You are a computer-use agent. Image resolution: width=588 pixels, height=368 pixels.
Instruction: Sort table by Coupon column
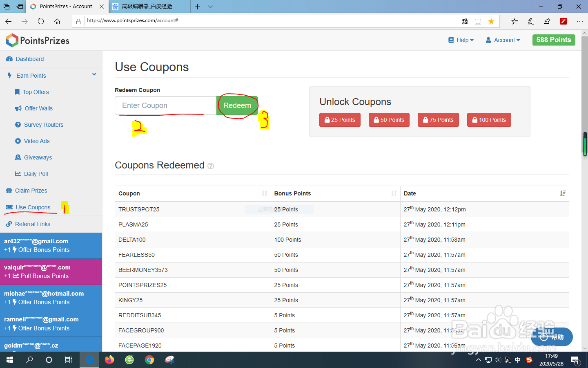(193, 193)
